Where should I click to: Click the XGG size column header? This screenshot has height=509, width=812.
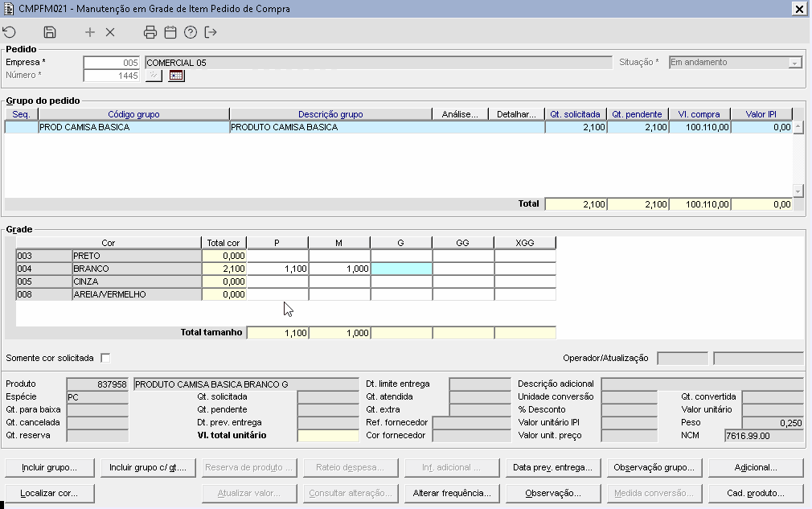coord(525,243)
